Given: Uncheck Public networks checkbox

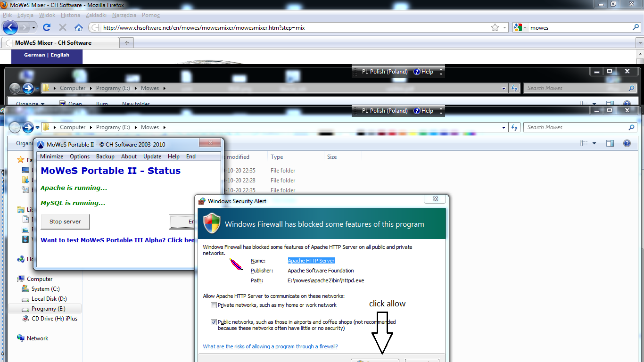Looking at the screenshot, I should (x=214, y=322).
